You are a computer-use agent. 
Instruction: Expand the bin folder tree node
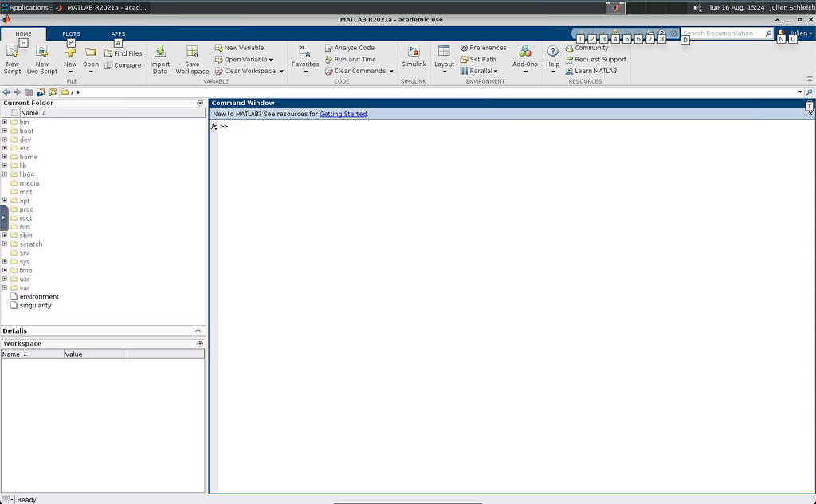click(5, 123)
